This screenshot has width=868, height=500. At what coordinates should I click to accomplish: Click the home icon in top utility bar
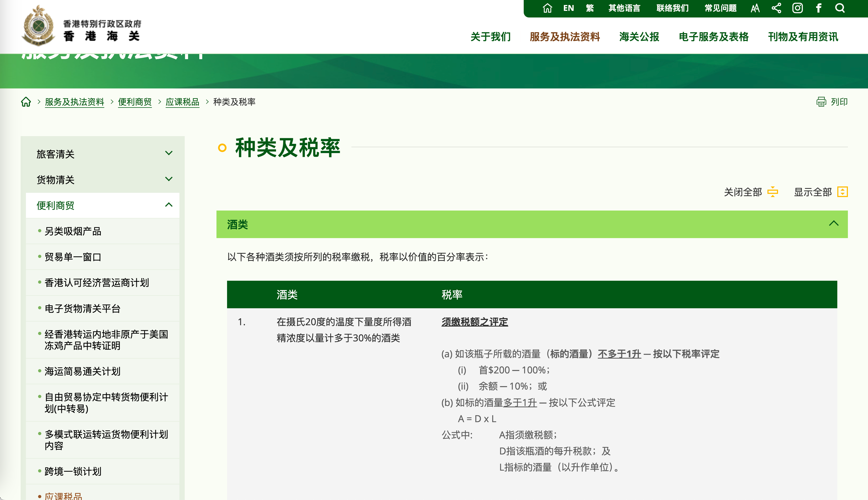547,8
